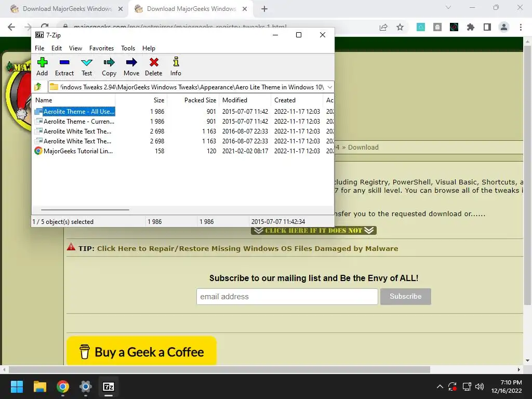The width and height of the screenshot is (532, 399).
Task: Open the Edit menu in 7-Zip
Action: [x=56, y=48]
